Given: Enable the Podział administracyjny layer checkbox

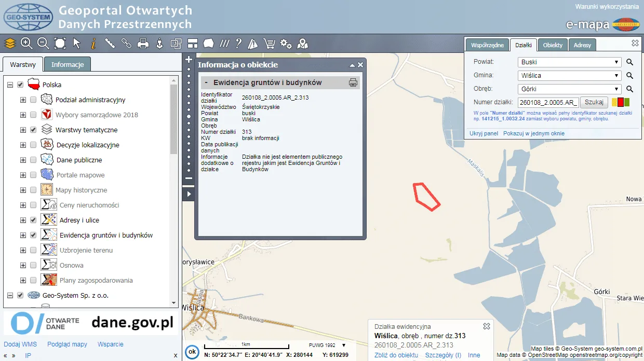Looking at the screenshot, I should [x=33, y=100].
